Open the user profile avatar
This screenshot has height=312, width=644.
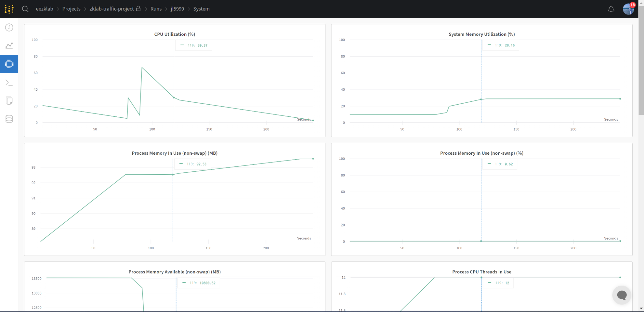628,9
